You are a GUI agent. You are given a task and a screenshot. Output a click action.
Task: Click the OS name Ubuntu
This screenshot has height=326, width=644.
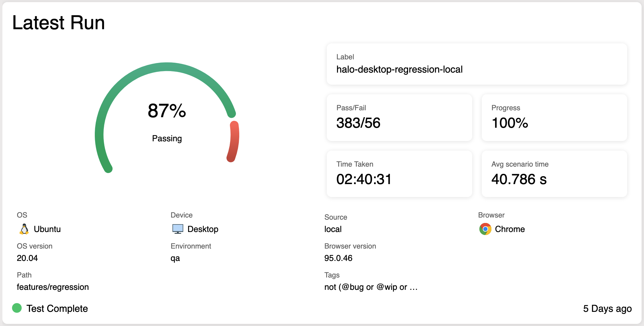47,229
